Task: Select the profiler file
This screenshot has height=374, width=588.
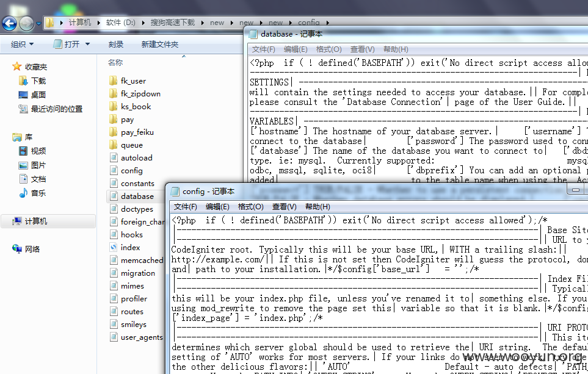Action: click(x=128, y=299)
